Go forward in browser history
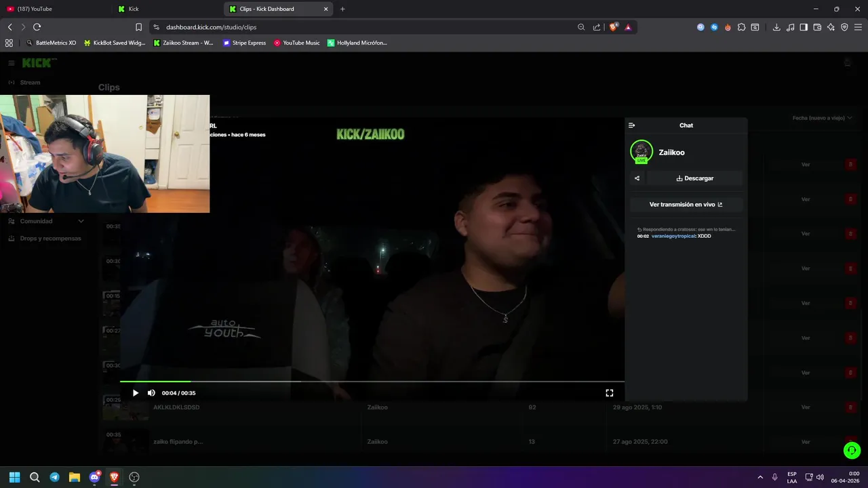Image resolution: width=868 pixels, height=488 pixels. pos(23,27)
